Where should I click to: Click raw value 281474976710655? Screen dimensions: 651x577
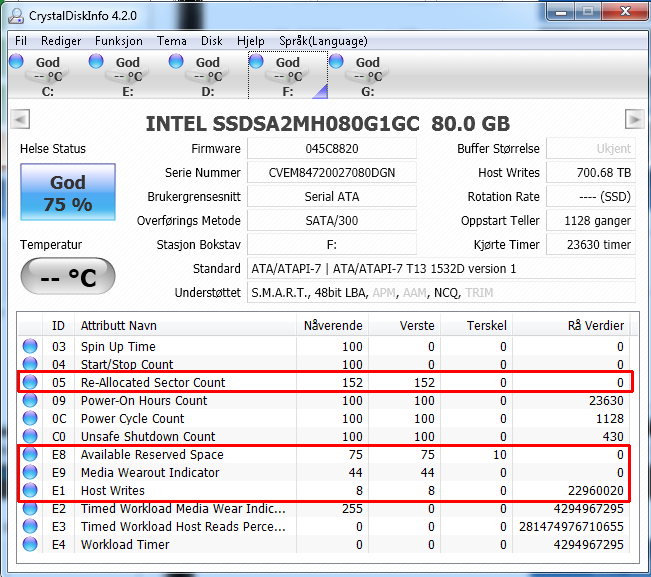tap(571, 526)
